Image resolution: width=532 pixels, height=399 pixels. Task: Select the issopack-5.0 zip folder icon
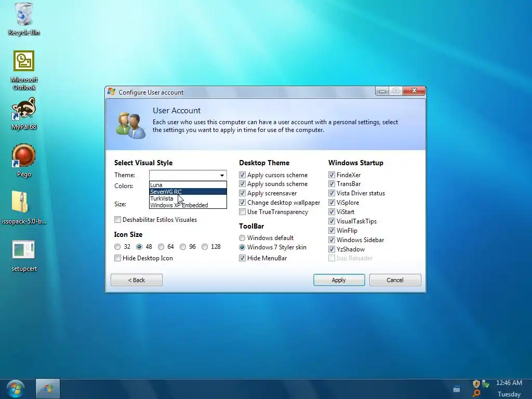tap(24, 207)
